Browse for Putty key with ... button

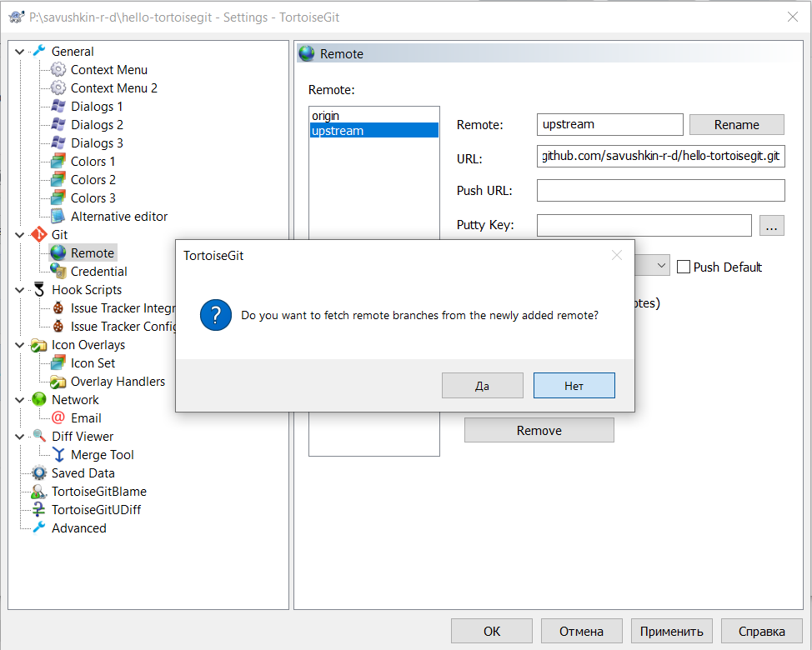[772, 226]
